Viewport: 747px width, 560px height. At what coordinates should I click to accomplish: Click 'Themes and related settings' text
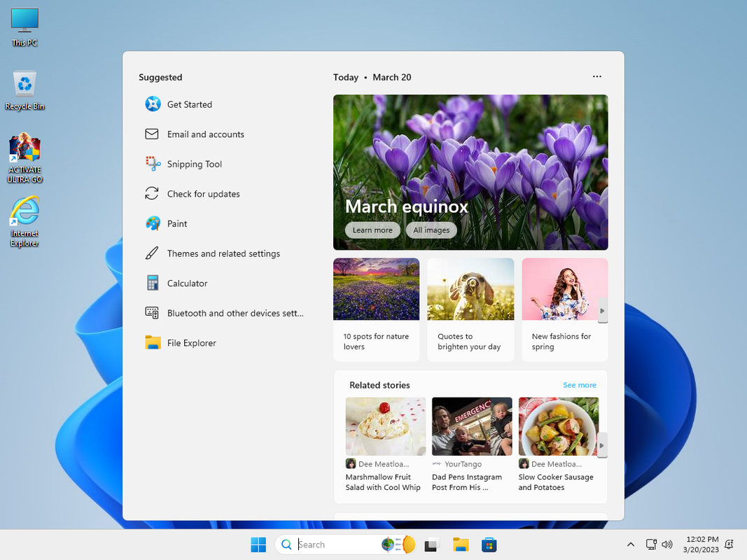[x=223, y=253]
